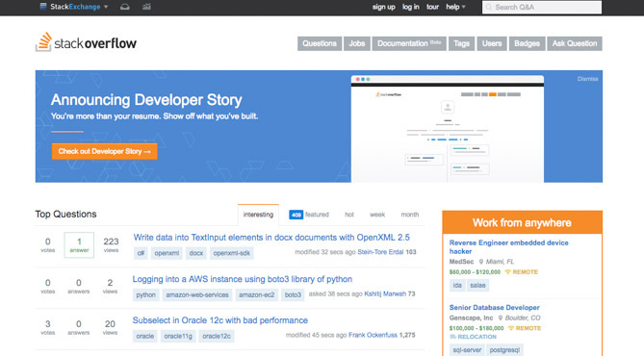This screenshot has width=644, height=356.
Task: Click the log in link
Action: click(411, 7)
